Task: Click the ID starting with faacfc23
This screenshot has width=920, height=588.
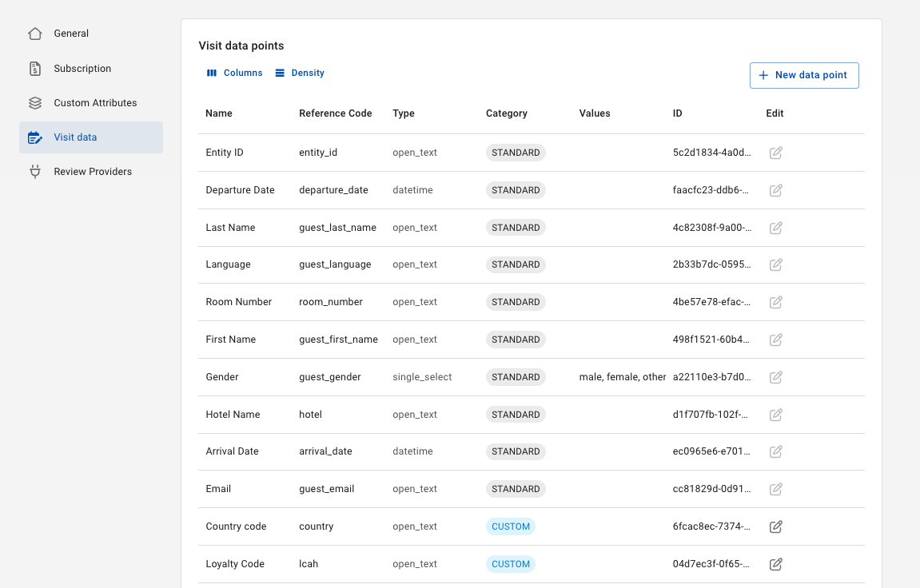Action: pyautogui.click(x=711, y=190)
